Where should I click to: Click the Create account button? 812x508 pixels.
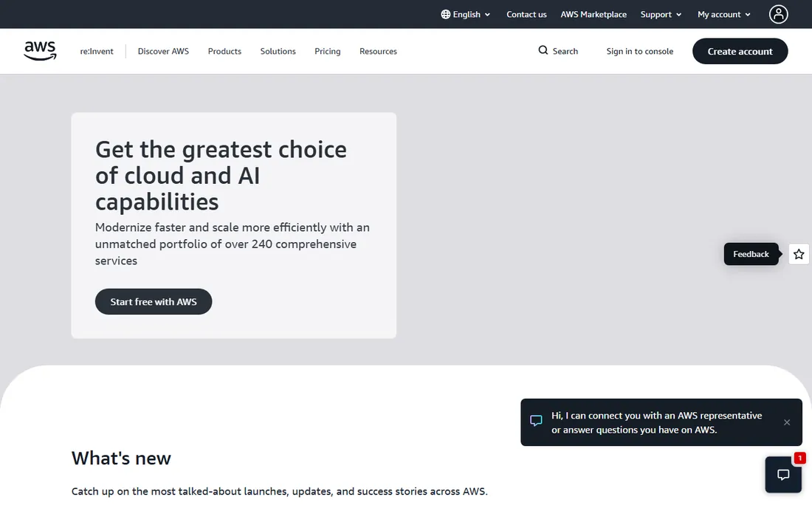click(x=740, y=51)
